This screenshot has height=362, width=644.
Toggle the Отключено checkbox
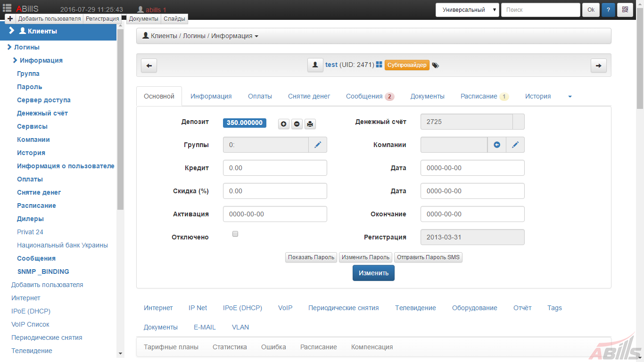(x=235, y=234)
